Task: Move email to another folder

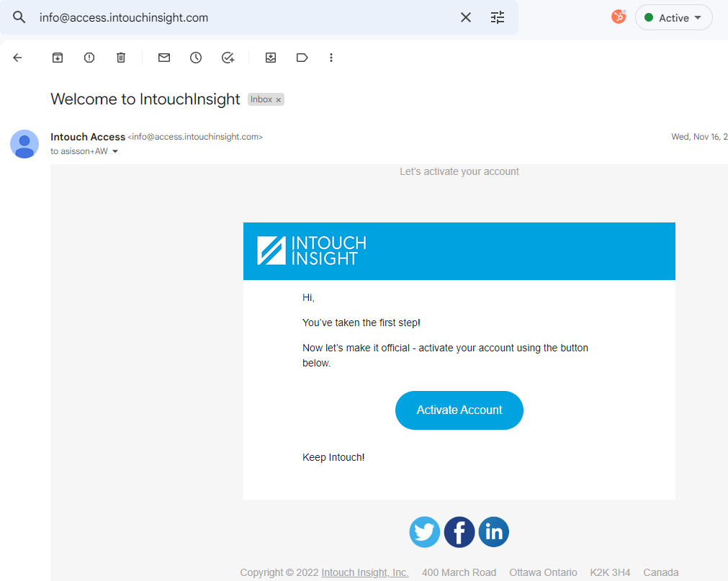Action: [271, 58]
